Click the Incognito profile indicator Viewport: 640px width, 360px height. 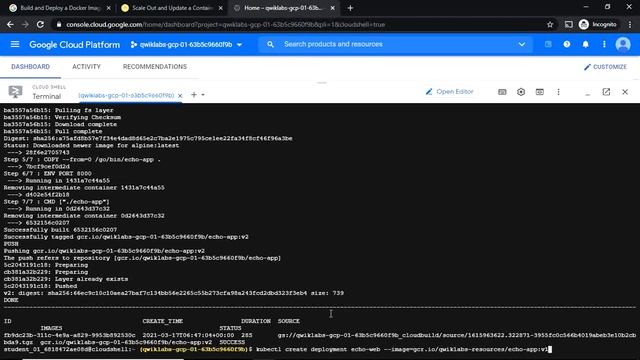pyautogui.click(x=598, y=24)
